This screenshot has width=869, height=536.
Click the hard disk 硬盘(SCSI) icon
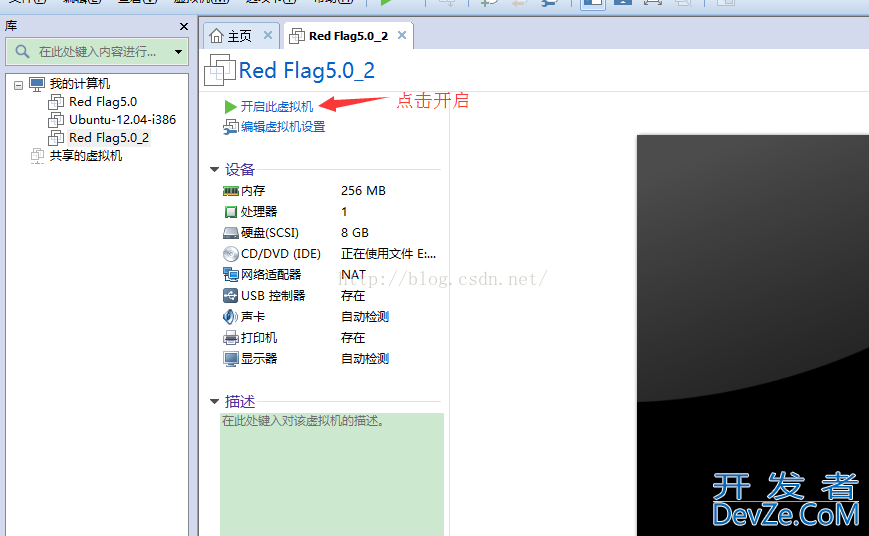[x=231, y=233]
